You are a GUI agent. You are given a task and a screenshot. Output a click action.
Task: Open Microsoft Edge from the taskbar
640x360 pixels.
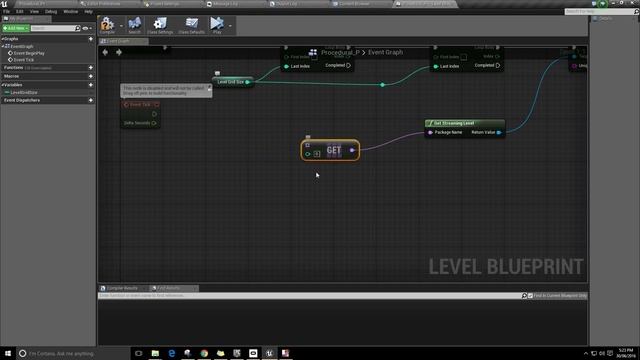click(x=171, y=353)
